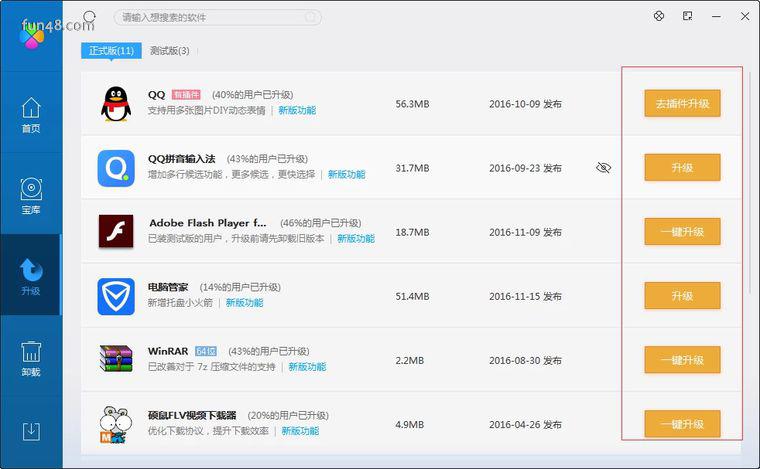Click the 2016-08-30 发布 date
Viewport: 760px width, 469px height.
(525, 360)
